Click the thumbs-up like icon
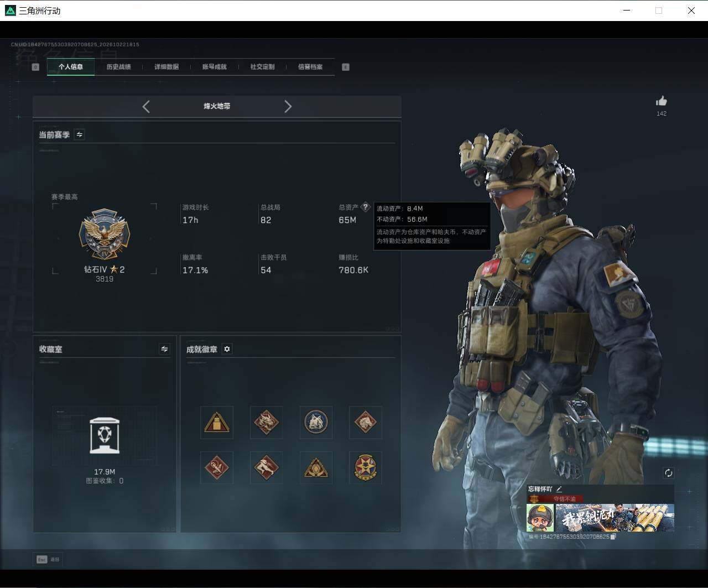708x588 pixels. click(x=662, y=101)
